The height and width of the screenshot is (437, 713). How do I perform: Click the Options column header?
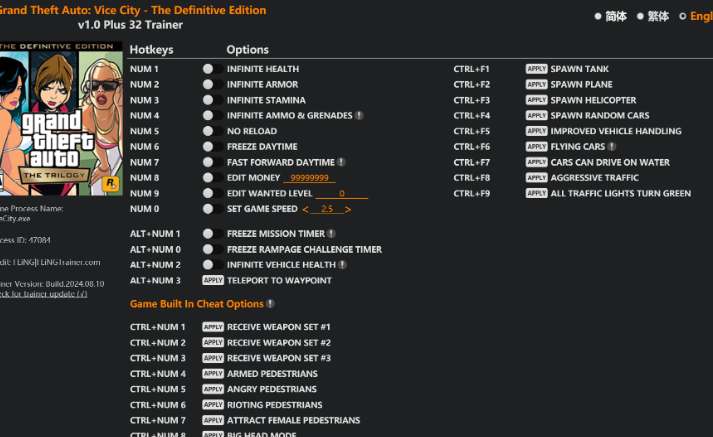(247, 50)
